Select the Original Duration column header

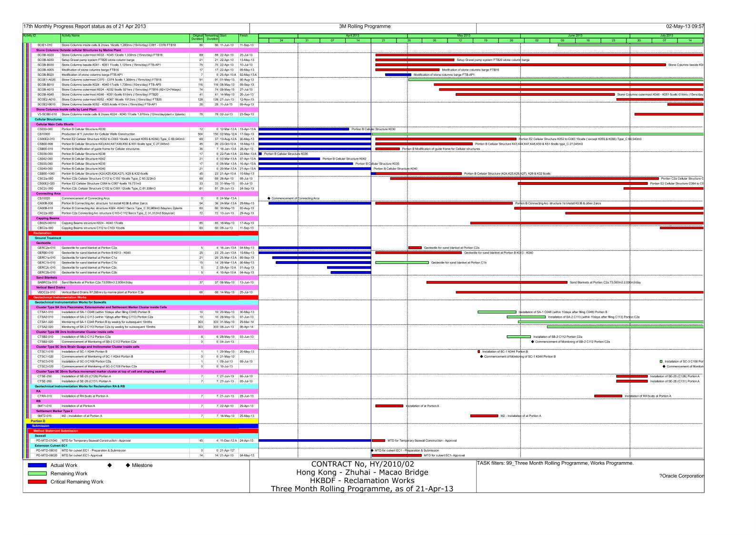pyautogui.click(x=197, y=38)
